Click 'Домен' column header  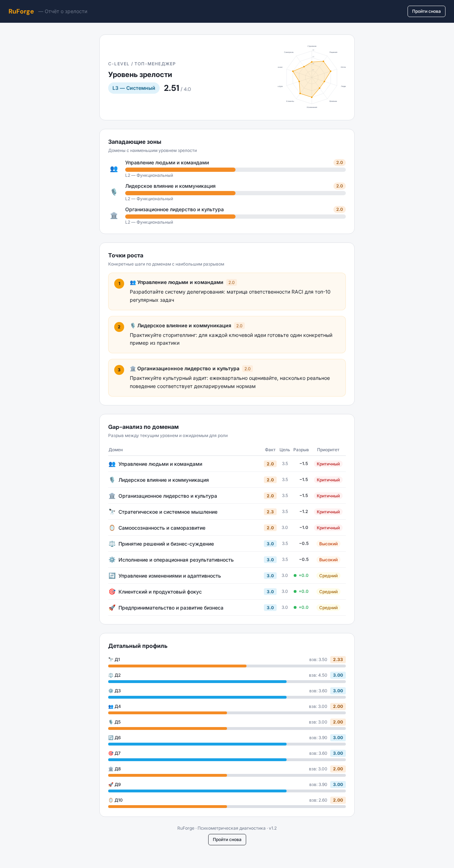click(116, 450)
